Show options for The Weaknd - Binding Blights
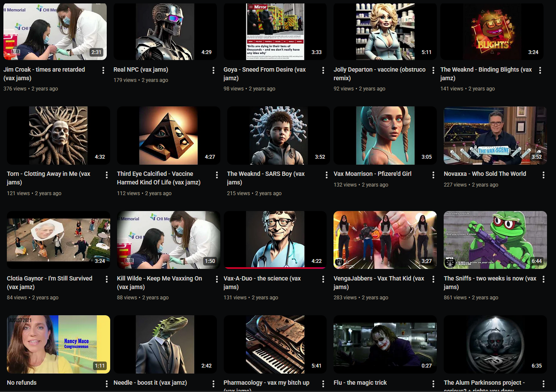 click(540, 70)
